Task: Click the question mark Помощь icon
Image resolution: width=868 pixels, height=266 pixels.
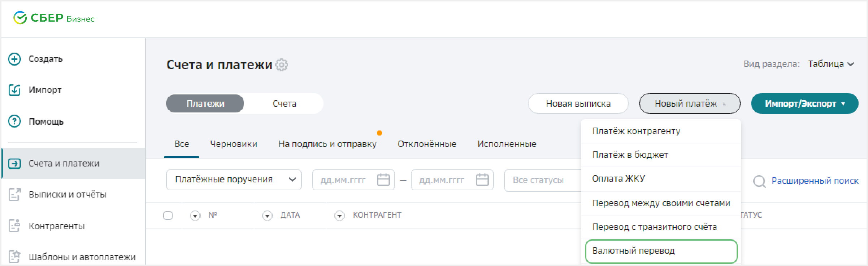Action: (14, 121)
